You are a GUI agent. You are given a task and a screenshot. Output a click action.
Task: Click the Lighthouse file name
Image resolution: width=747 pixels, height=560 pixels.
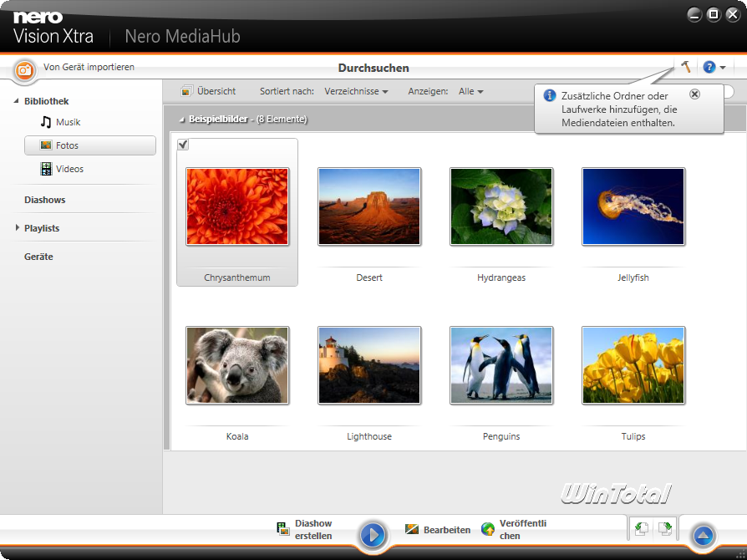369,436
